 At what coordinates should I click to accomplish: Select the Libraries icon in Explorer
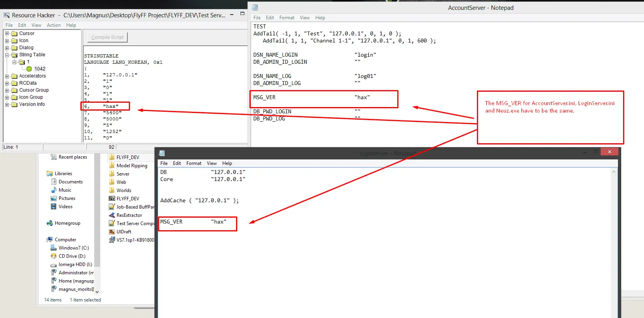(x=50, y=174)
